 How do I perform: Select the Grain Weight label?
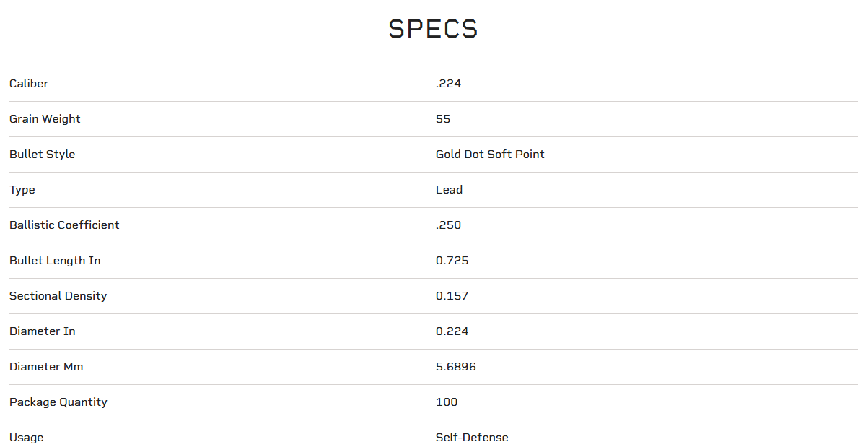45,119
